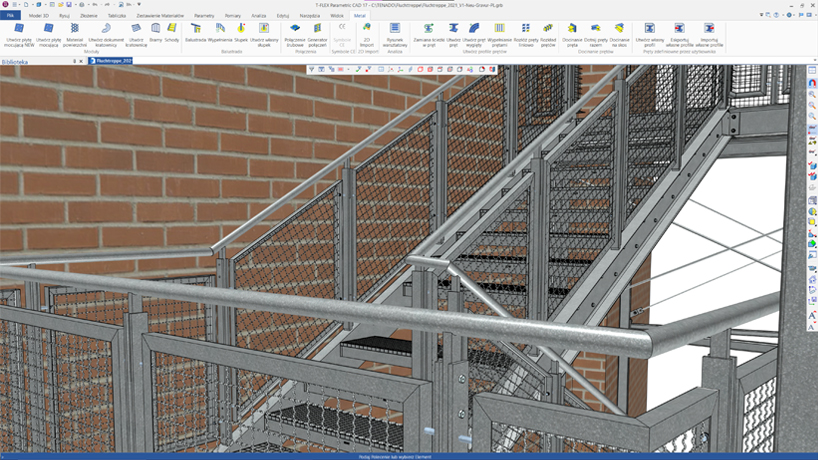Open 'Rysunek warsztatowy' tool

pyautogui.click(x=395, y=35)
